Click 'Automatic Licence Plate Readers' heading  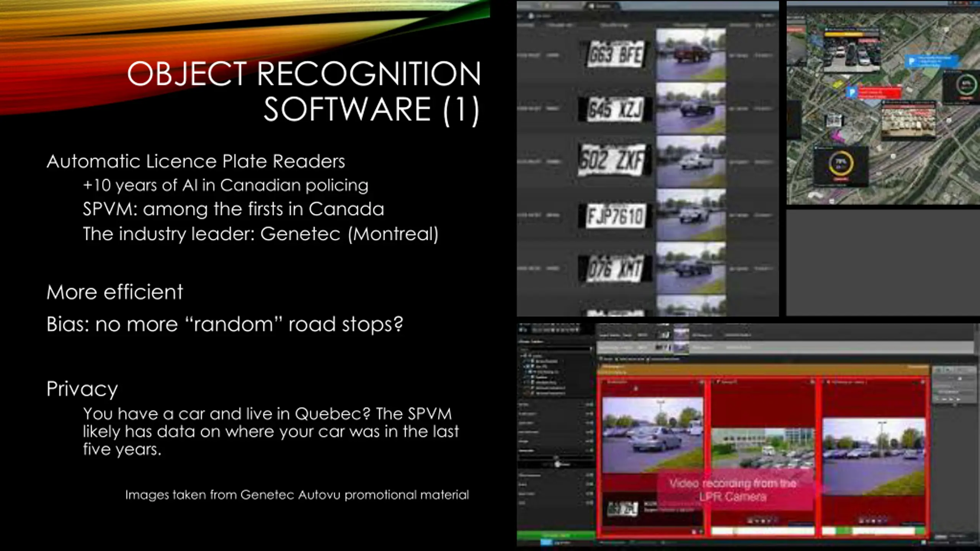pos(196,161)
